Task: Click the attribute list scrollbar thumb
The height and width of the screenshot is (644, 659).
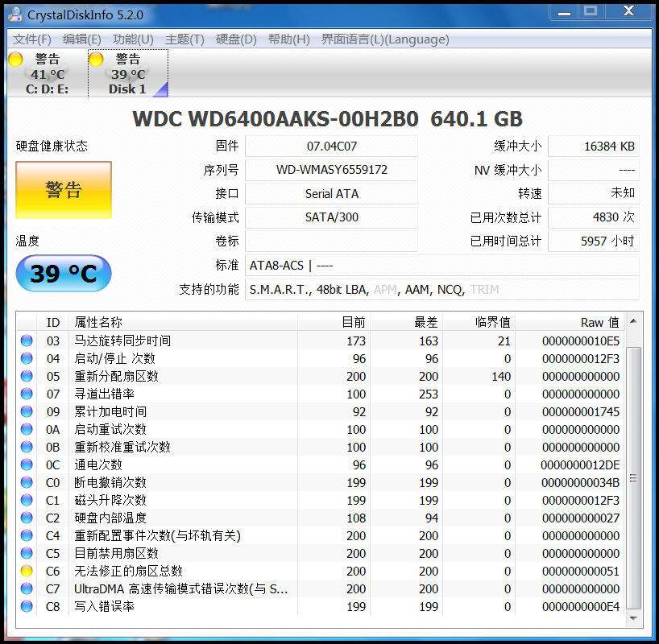Action: (x=633, y=477)
